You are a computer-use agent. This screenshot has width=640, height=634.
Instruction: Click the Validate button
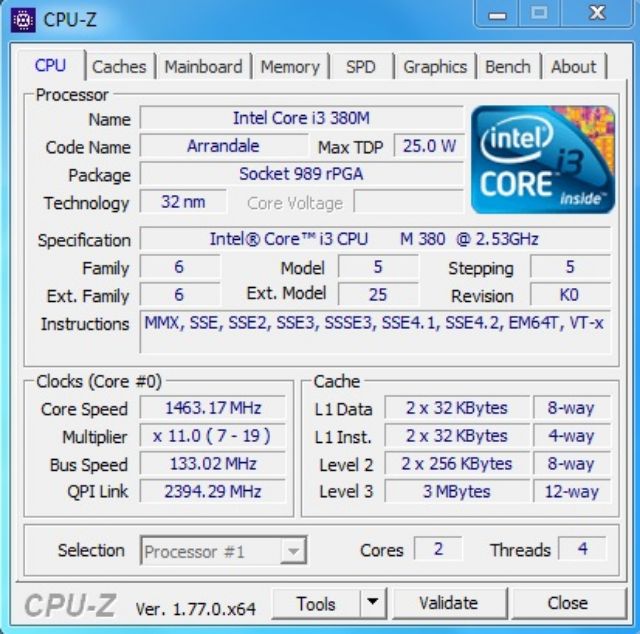(449, 603)
